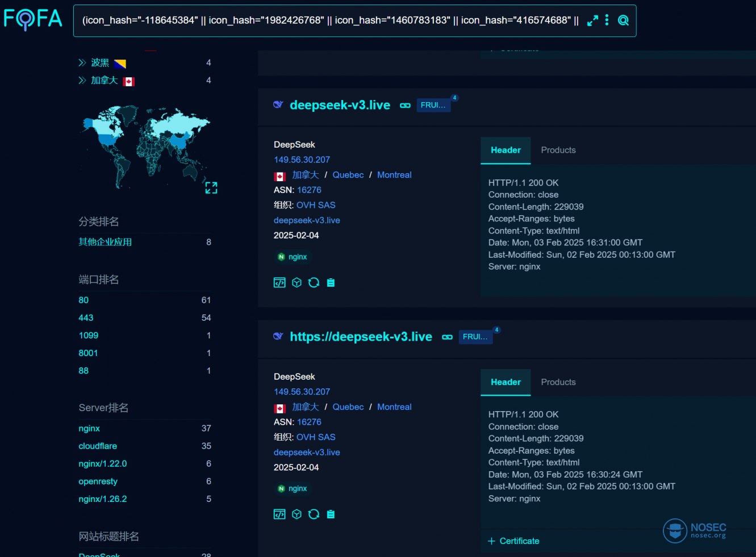Filter by 其他企业应用 category

tap(105, 242)
